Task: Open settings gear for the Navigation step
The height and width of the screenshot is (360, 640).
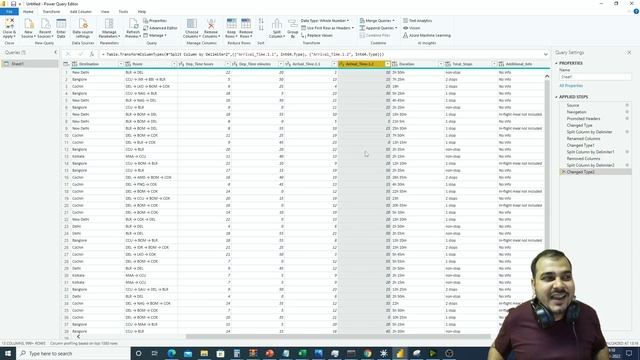Action: [627, 112]
